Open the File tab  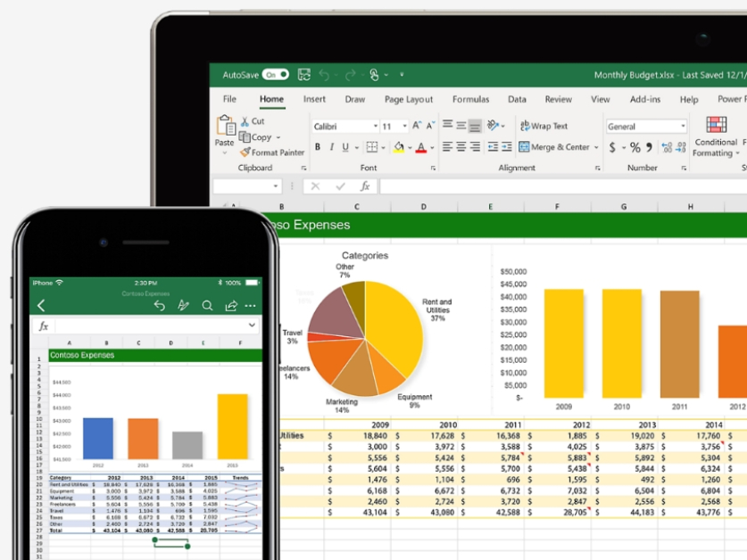[x=229, y=99]
